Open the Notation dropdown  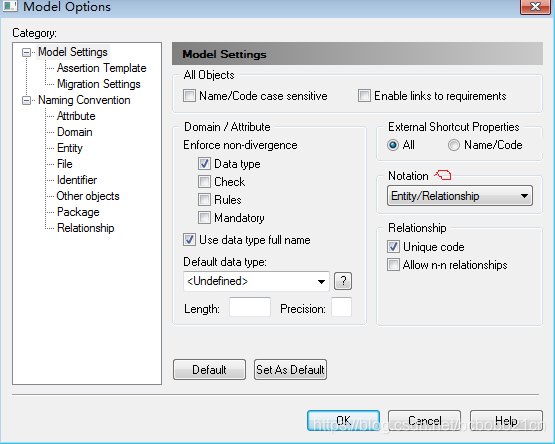460,196
